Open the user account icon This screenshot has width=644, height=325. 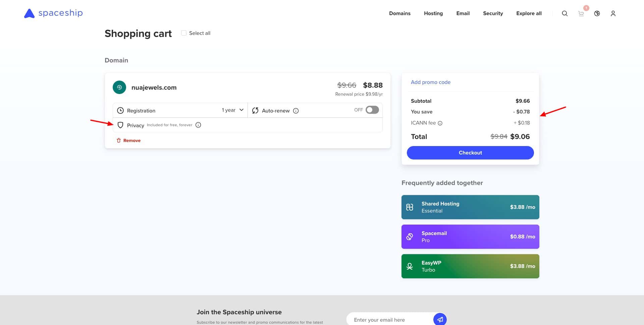tap(613, 13)
